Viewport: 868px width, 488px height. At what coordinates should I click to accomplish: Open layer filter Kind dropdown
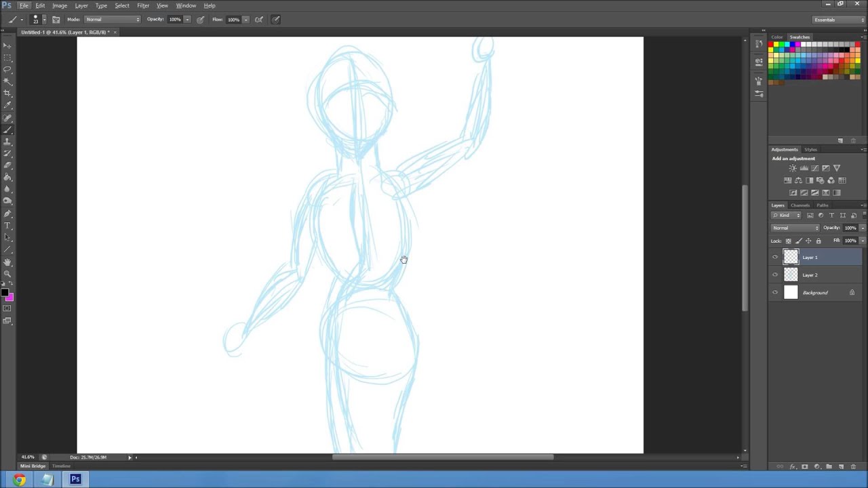(x=787, y=216)
